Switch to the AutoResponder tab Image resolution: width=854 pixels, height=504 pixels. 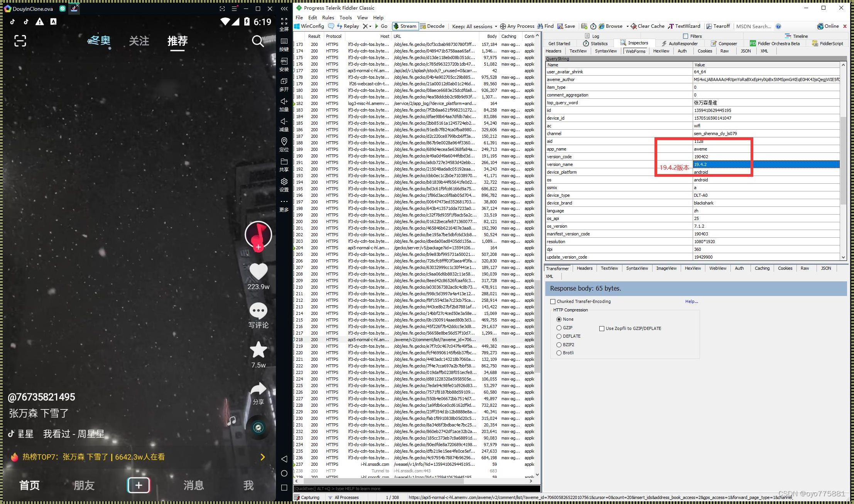click(679, 43)
